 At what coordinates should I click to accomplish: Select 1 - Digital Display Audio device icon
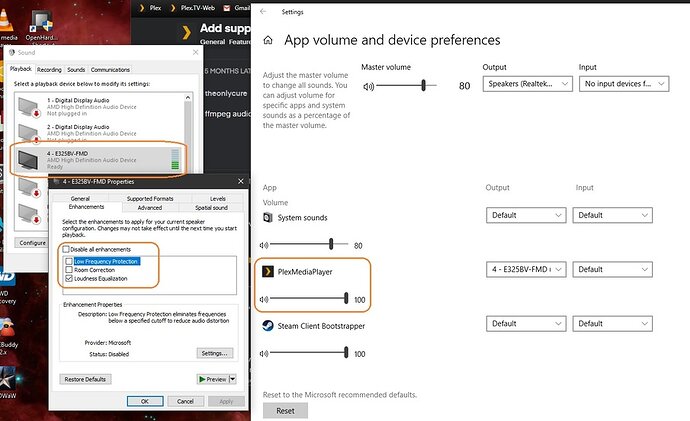click(x=29, y=107)
